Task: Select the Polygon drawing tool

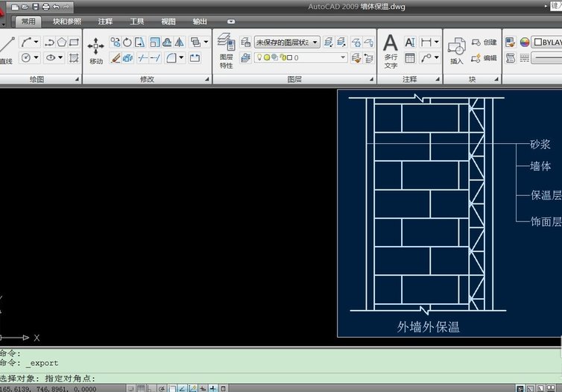Action: 62,42
